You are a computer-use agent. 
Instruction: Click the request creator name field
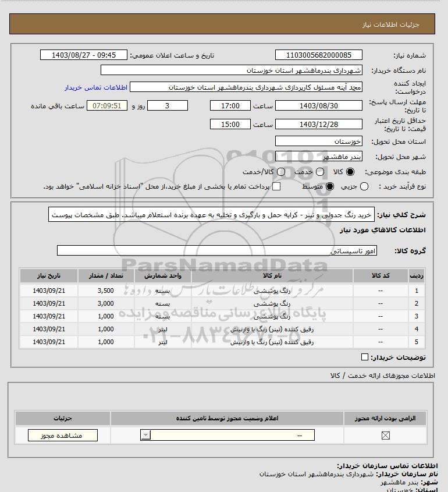pos(246,87)
